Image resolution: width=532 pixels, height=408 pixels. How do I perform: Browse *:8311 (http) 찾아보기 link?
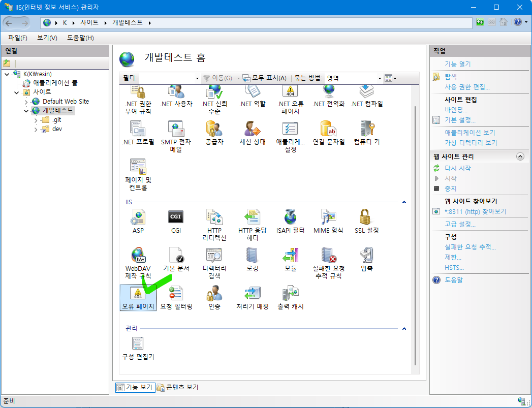tap(475, 212)
